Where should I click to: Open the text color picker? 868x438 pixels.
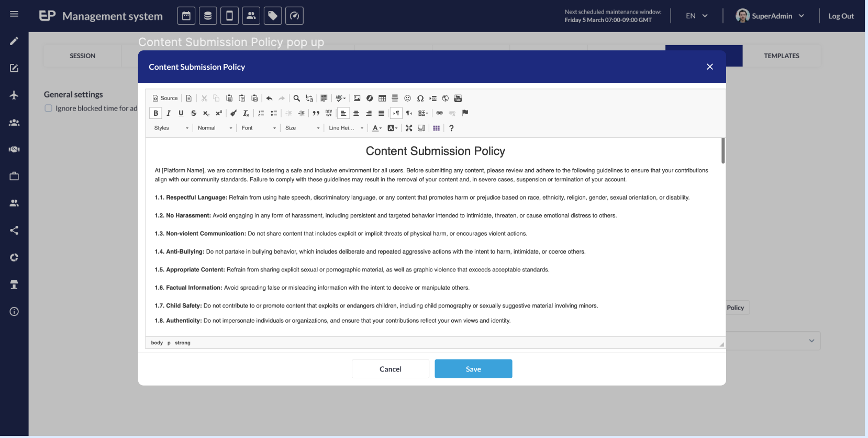click(377, 128)
